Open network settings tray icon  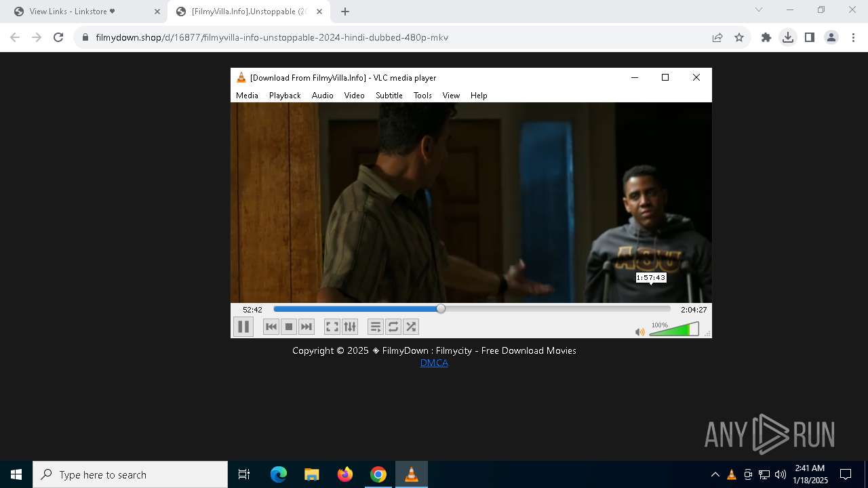pyautogui.click(x=764, y=474)
